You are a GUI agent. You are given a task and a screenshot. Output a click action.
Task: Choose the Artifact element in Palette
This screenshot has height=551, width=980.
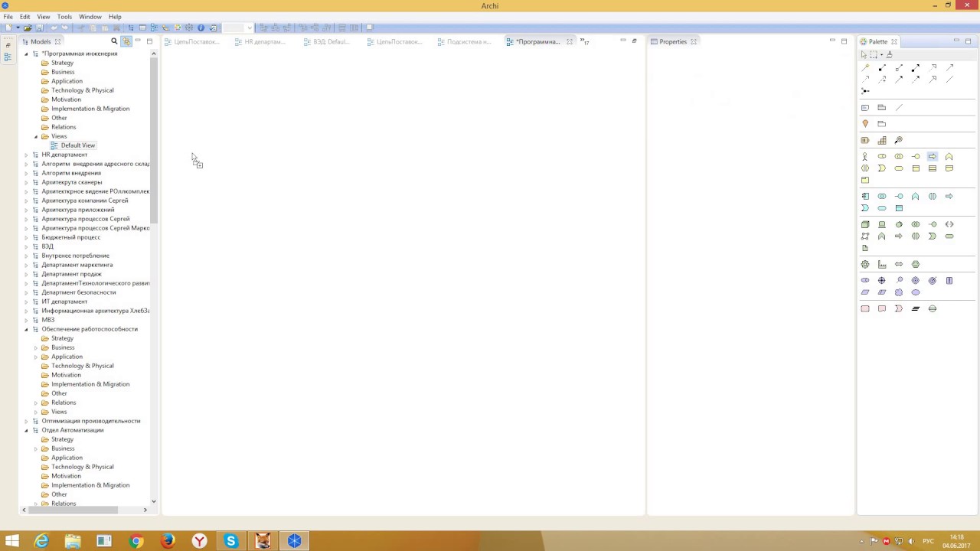865,248
